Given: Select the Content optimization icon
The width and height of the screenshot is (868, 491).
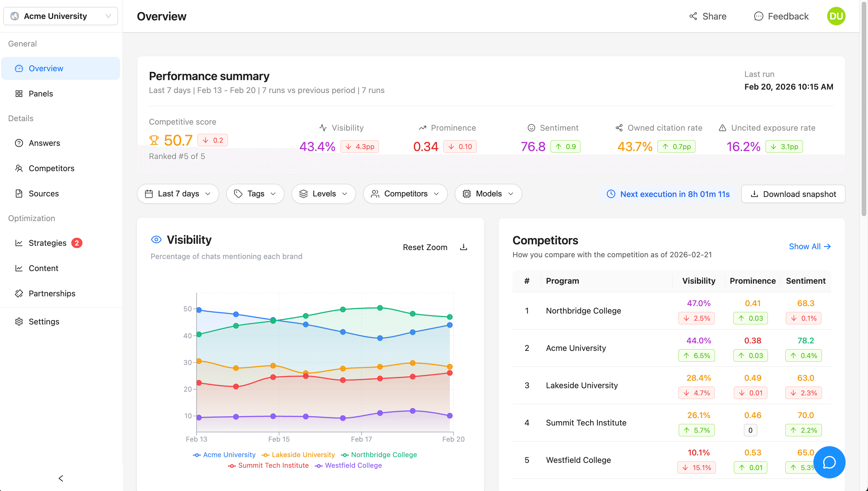Looking at the screenshot, I should coord(19,268).
